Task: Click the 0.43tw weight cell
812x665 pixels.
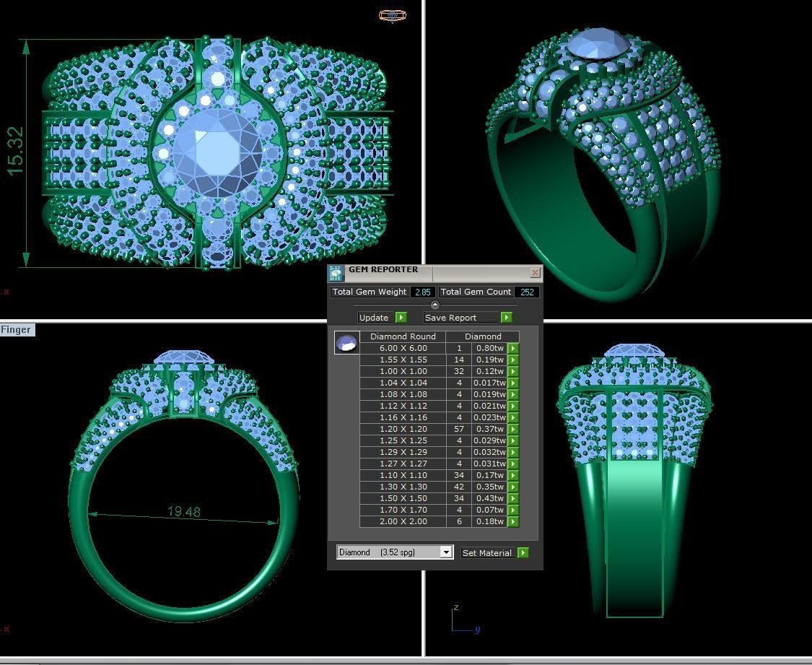Action: coord(489,498)
